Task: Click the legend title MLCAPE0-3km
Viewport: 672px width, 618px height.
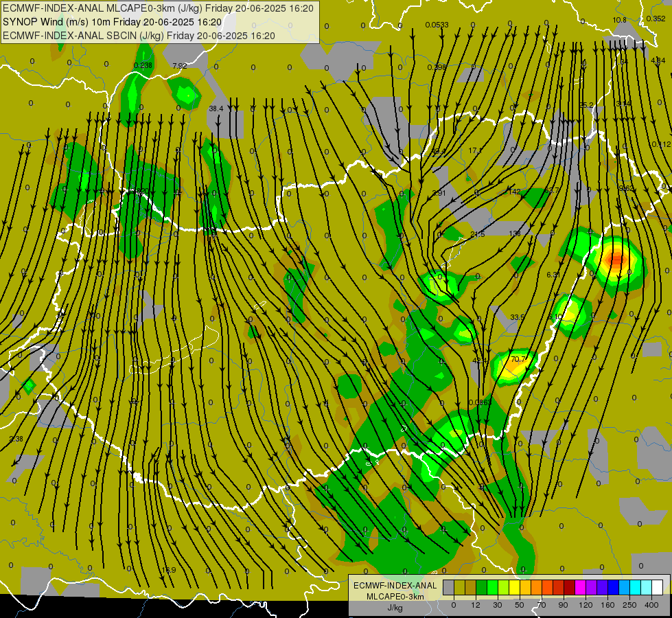Action: (x=395, y=597)
